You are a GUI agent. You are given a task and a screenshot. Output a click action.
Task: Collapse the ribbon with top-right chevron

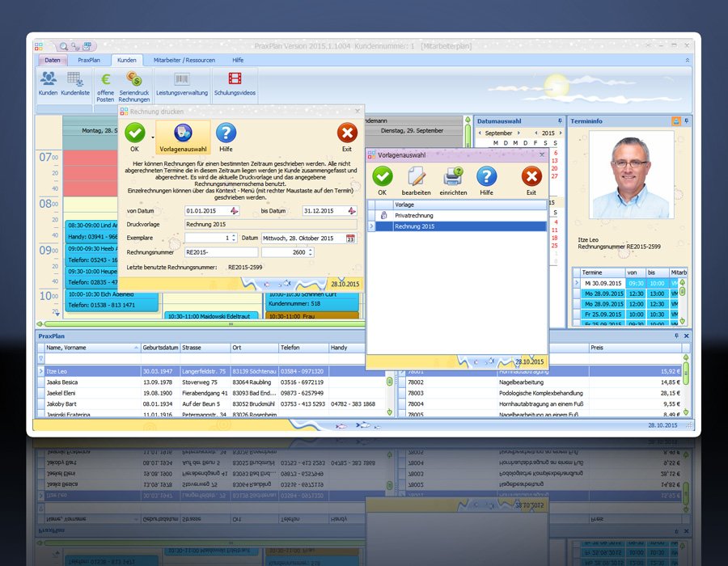pos(687,61)
